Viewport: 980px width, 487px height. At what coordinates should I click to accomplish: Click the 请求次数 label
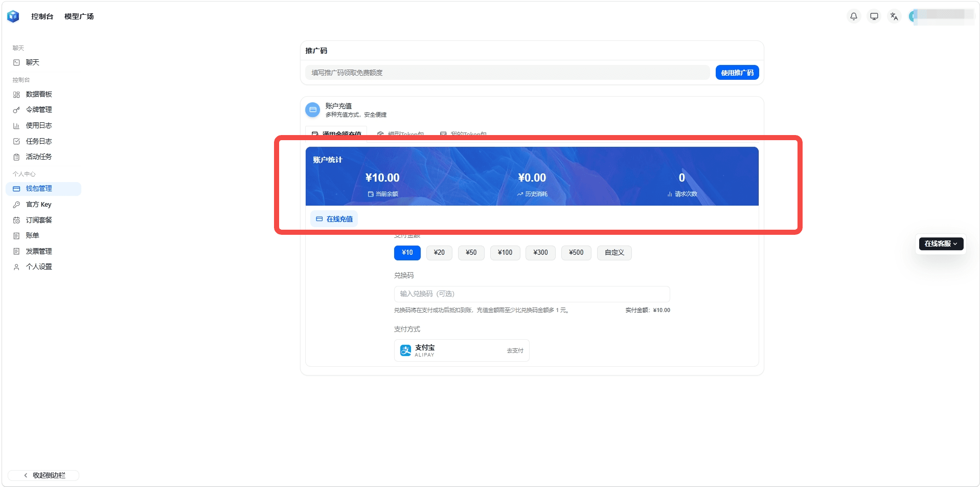686,194
